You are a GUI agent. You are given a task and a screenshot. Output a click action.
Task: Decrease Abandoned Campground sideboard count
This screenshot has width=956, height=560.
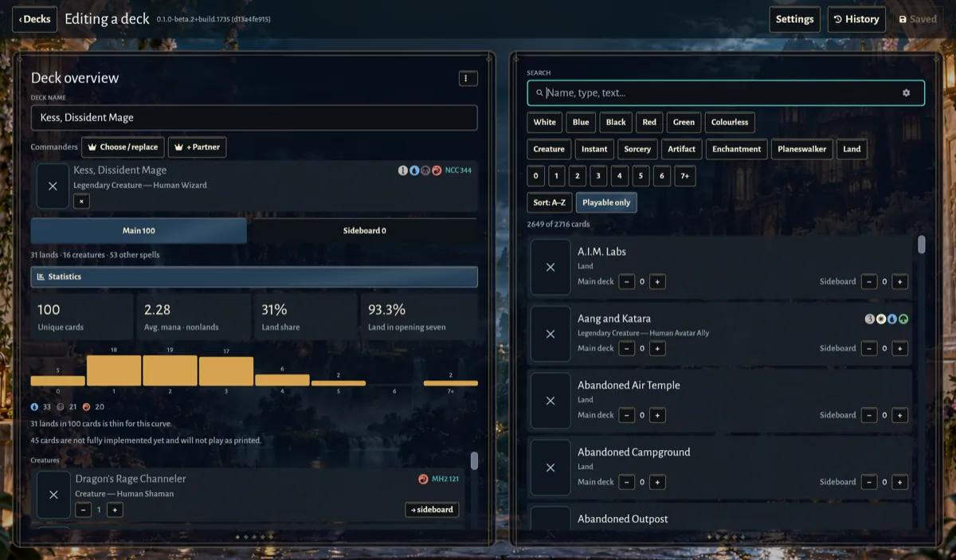coord(869,483)
